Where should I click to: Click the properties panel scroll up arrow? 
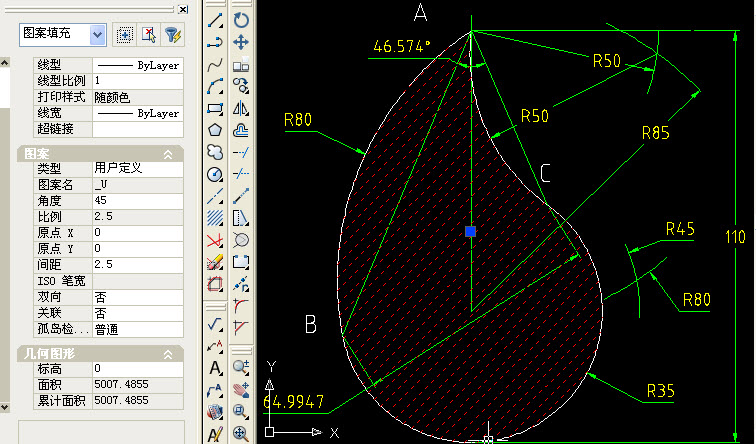tap(4, 62)
